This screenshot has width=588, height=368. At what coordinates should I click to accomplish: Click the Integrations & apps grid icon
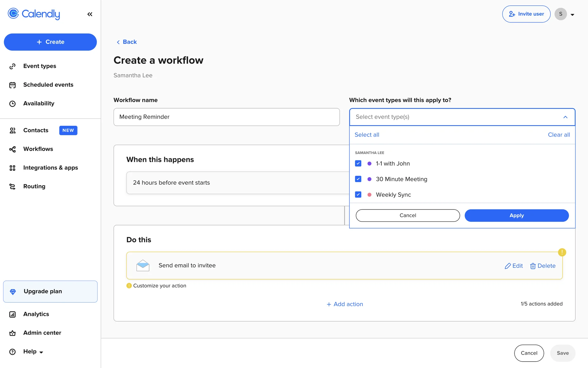pyautogui.click(x=12, y=168)
